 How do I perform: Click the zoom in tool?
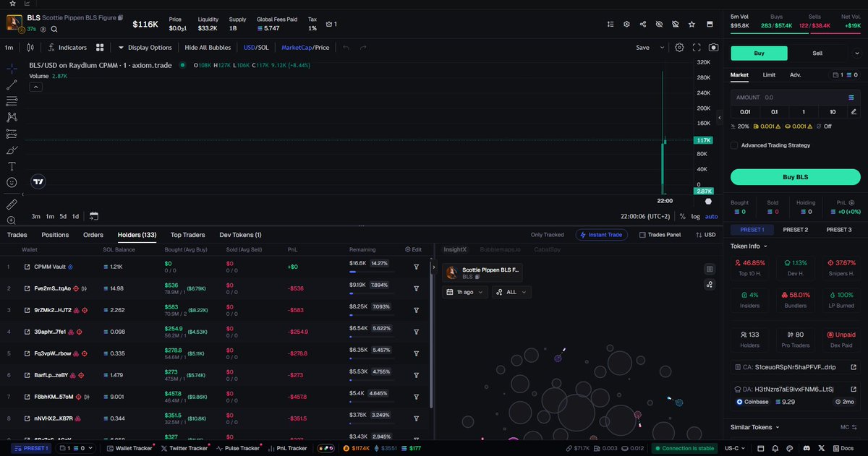point(12,220)
